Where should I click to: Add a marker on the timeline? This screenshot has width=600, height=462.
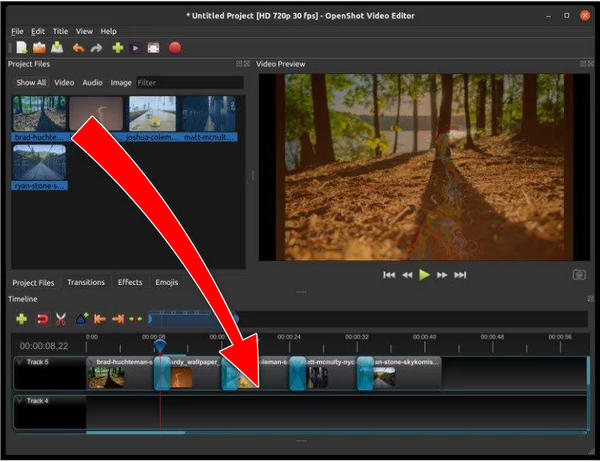81,319
